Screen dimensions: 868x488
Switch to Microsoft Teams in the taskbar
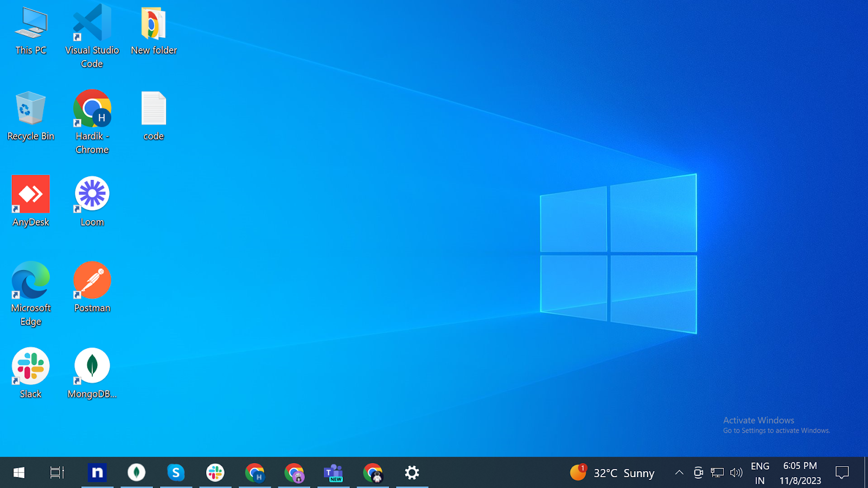[333, 473]
